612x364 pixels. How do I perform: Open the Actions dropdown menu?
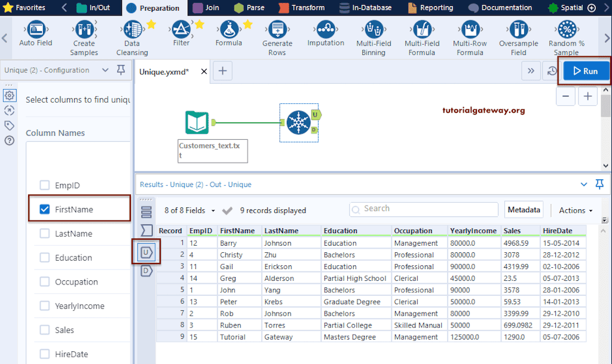[576, 210]
